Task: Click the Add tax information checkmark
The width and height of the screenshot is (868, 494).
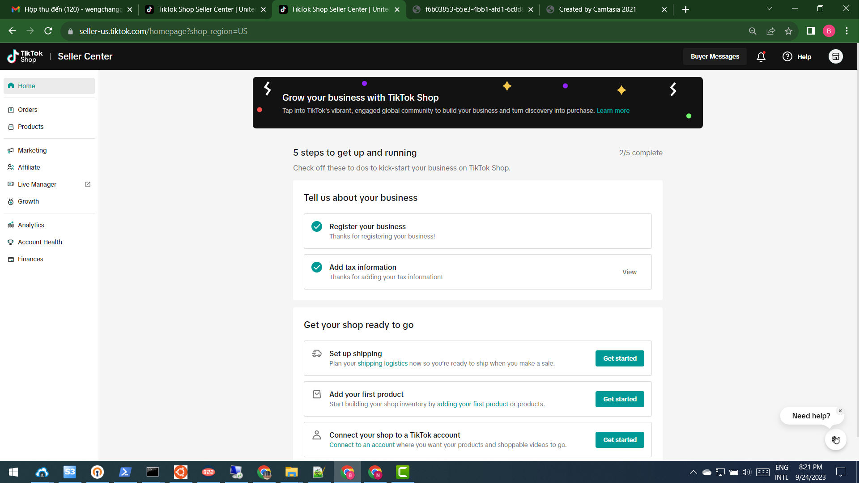Action: [317, 267]
